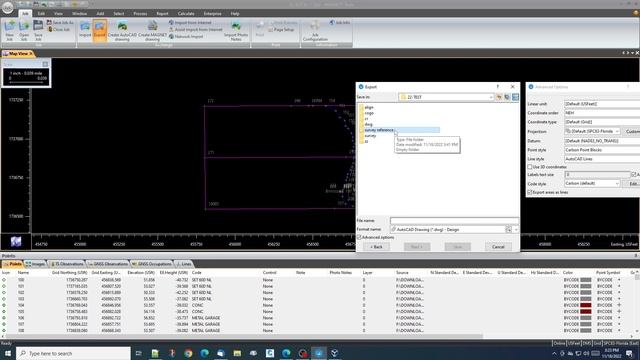Switch to the Images tab
This screenshot has height=360, width=640.
point(35,264)
